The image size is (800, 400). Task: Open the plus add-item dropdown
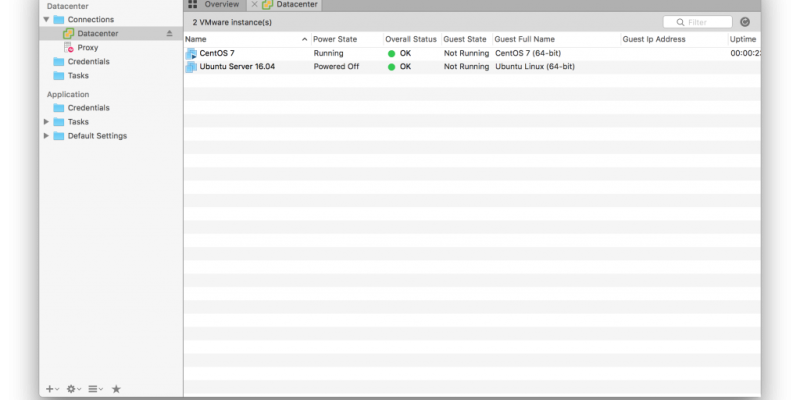tap(52, 388)
